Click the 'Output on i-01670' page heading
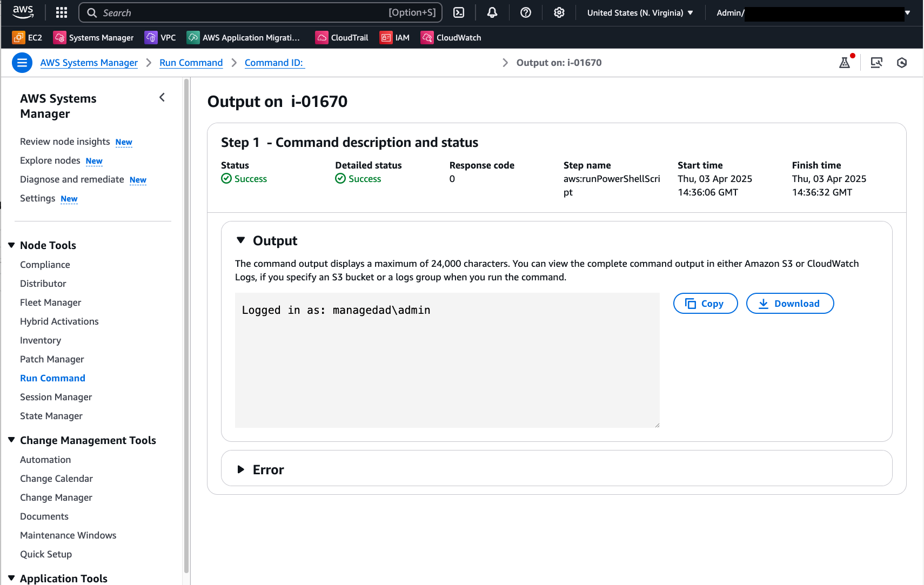Screen dimensions: 924x585 tap(277, 102)
